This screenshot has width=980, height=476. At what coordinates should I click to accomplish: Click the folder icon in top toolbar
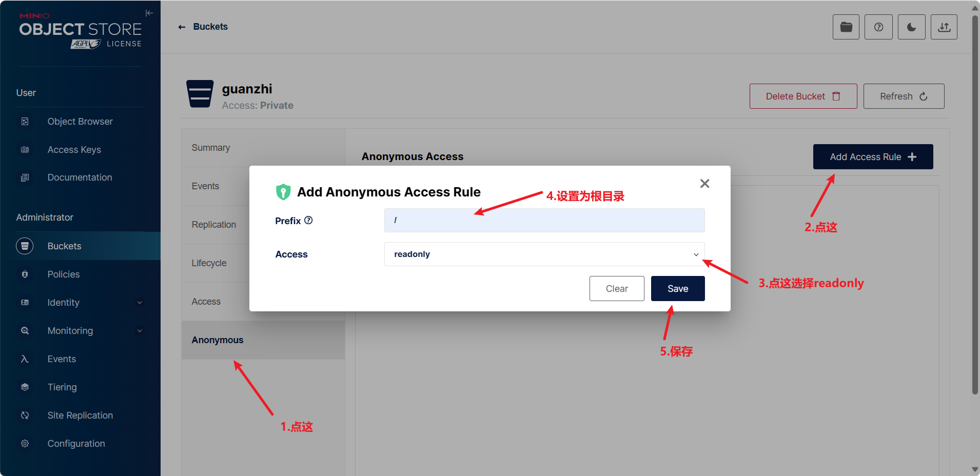pos(846,27)
